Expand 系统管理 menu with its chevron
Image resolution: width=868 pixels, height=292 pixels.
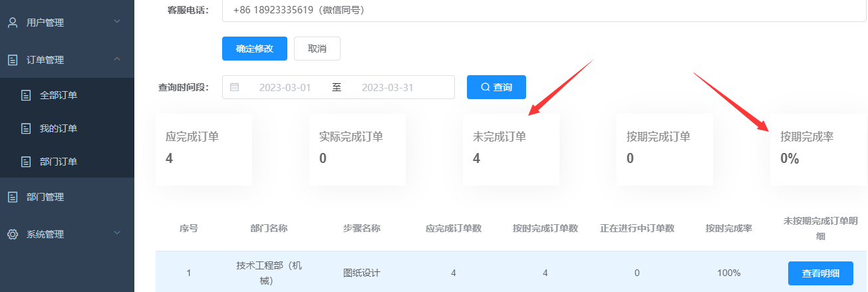(117, 233)
